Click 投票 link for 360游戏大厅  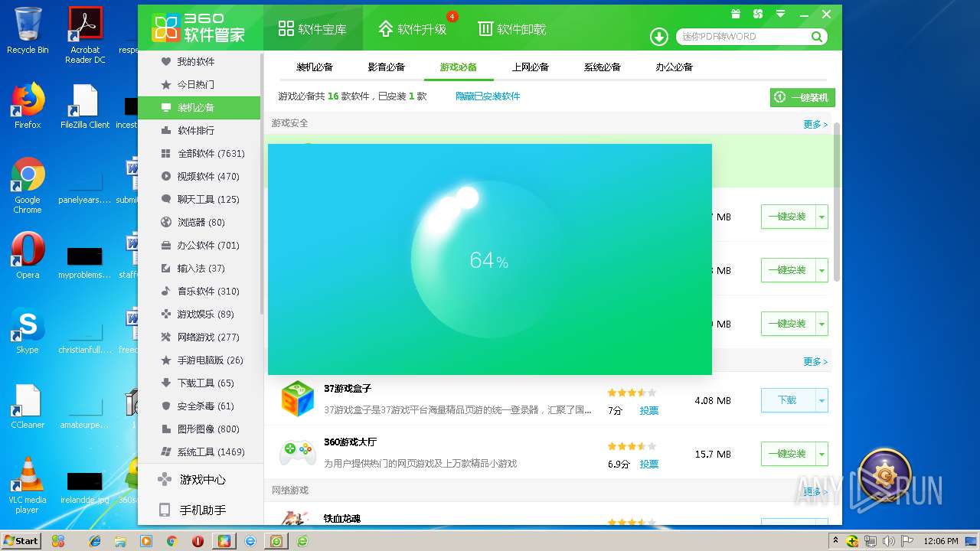tap(649, 465)
